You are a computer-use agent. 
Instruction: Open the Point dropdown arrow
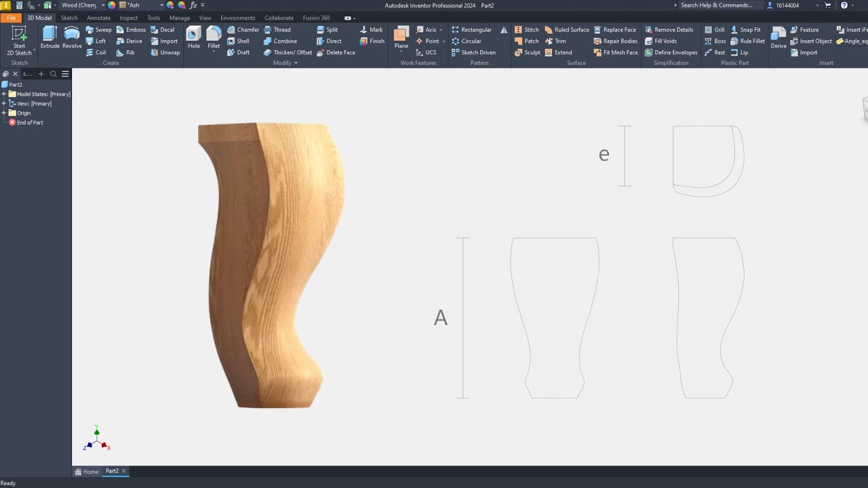[x=443, y=41]
